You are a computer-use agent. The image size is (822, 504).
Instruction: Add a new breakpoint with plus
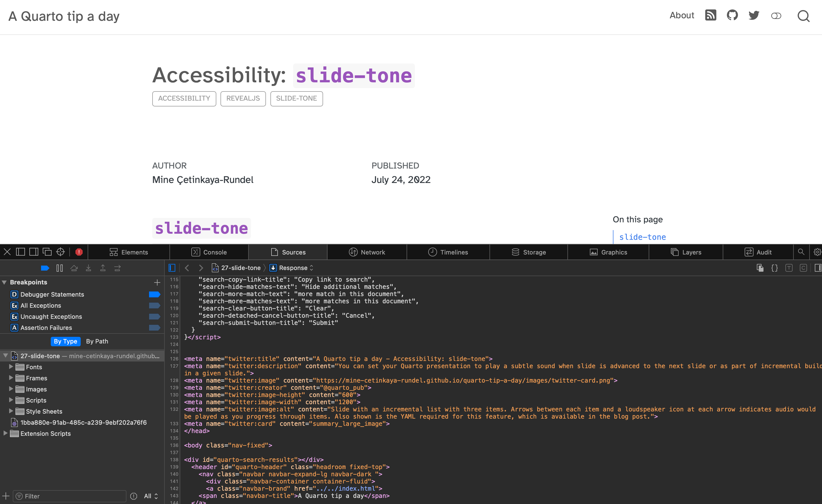157,282
